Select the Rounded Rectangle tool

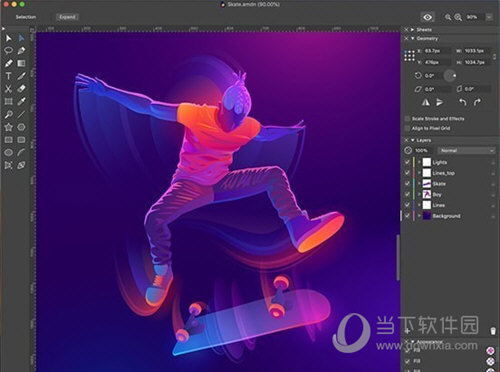(x=21, y=140)
